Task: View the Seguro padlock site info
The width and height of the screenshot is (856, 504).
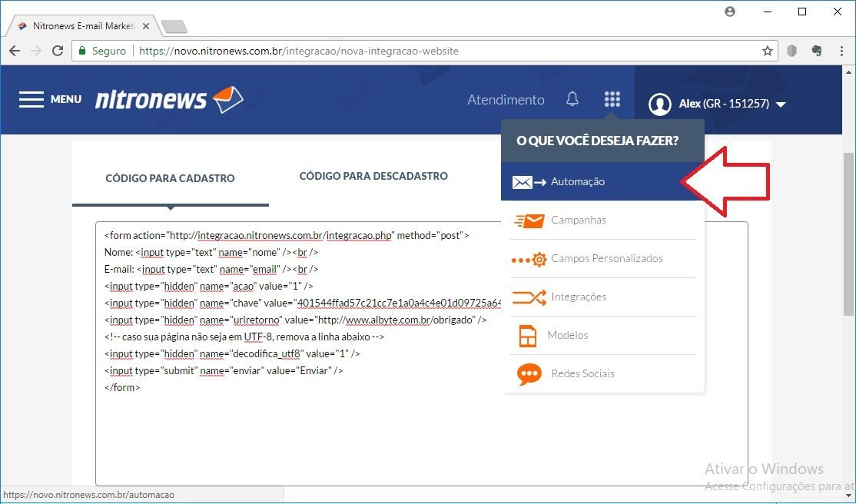Action: (102, 51)
